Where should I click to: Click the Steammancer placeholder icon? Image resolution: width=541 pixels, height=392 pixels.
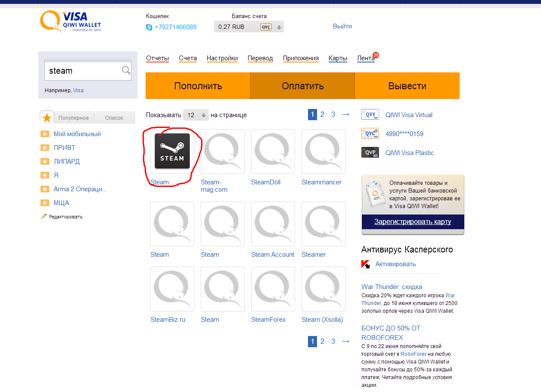323,151
